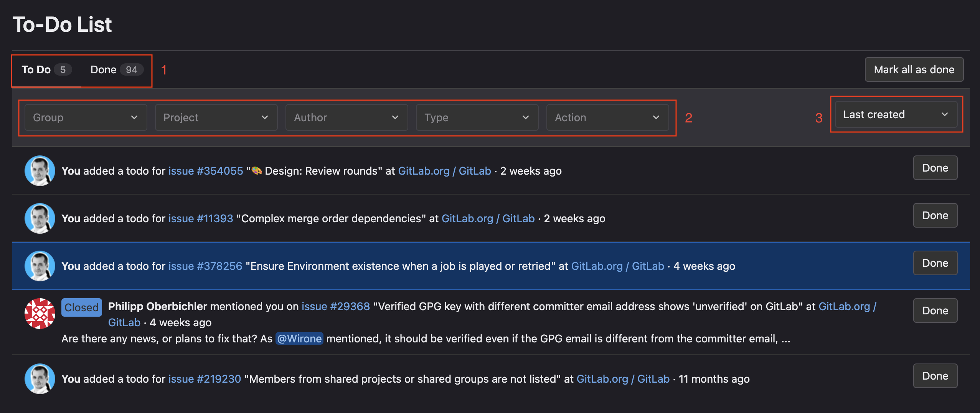
Task: Click the @Wirone mention
Action: tap(299, 339)
